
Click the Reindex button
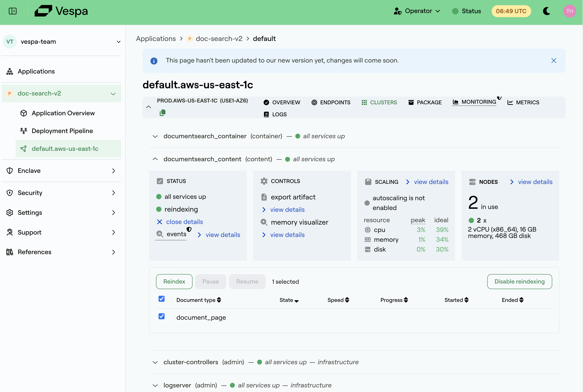[174, 282]
